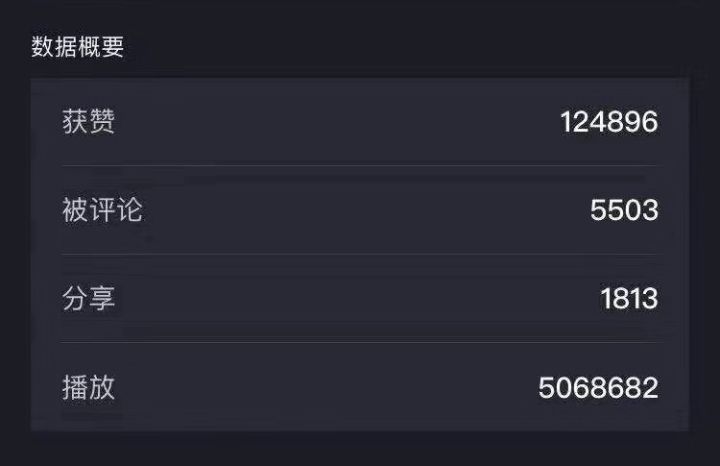Click the dark background below the stats card
Screen dimensions: 720x466
click(360, 449)
